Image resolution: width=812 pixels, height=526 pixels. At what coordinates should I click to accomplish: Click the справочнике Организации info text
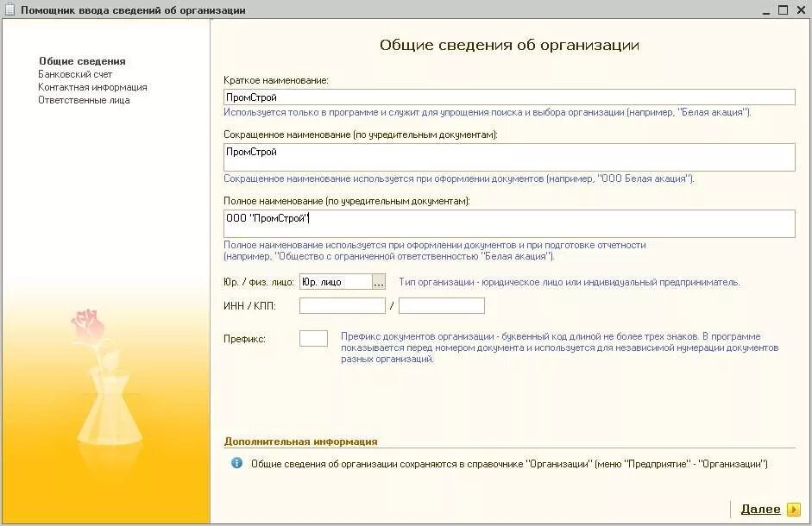pos(509,464)
